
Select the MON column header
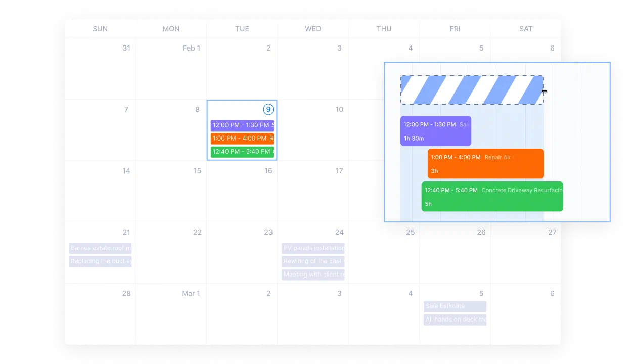(171, 29)
